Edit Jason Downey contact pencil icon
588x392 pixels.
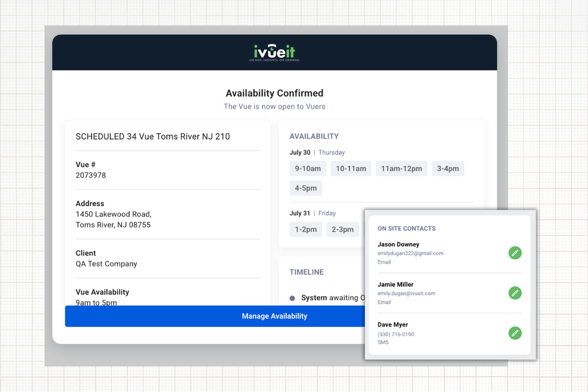515,253
